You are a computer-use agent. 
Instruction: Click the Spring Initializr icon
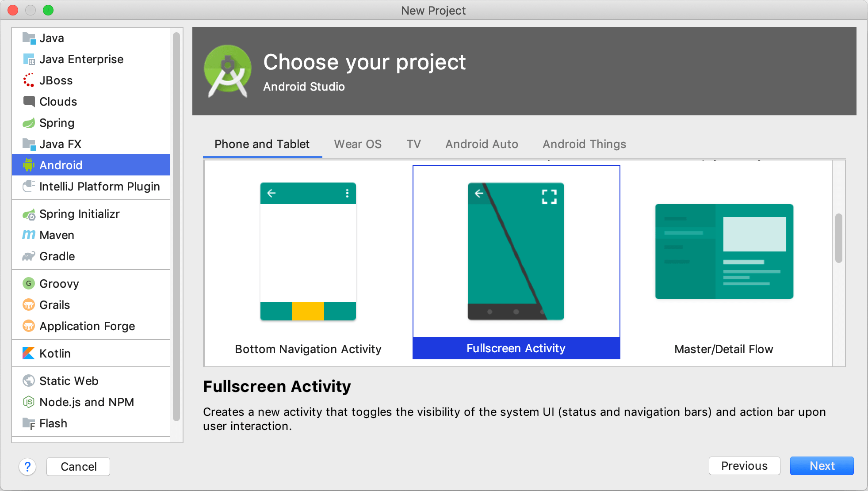(x=29, y=214)
